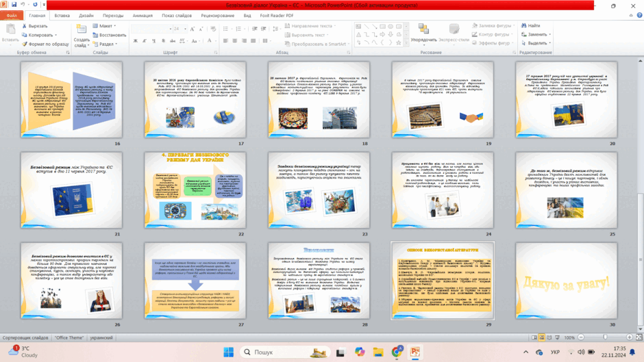The image size is (644, 362).
Task: Toggle align text right
Action: [244, 41]
